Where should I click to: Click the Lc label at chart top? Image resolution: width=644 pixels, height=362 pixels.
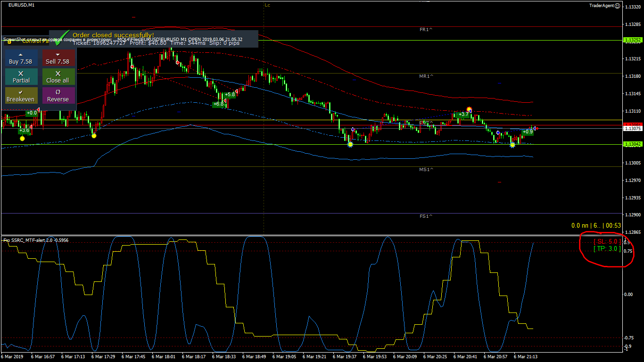[267, 5]
